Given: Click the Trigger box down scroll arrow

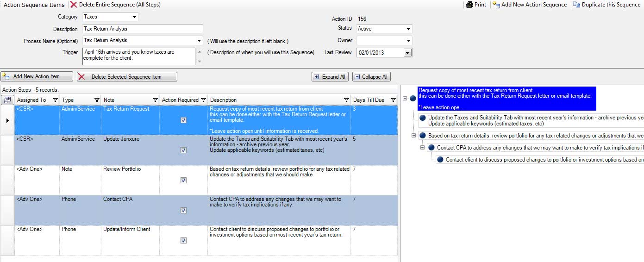Looking at the screenshot, I should [x=200, y=61].
